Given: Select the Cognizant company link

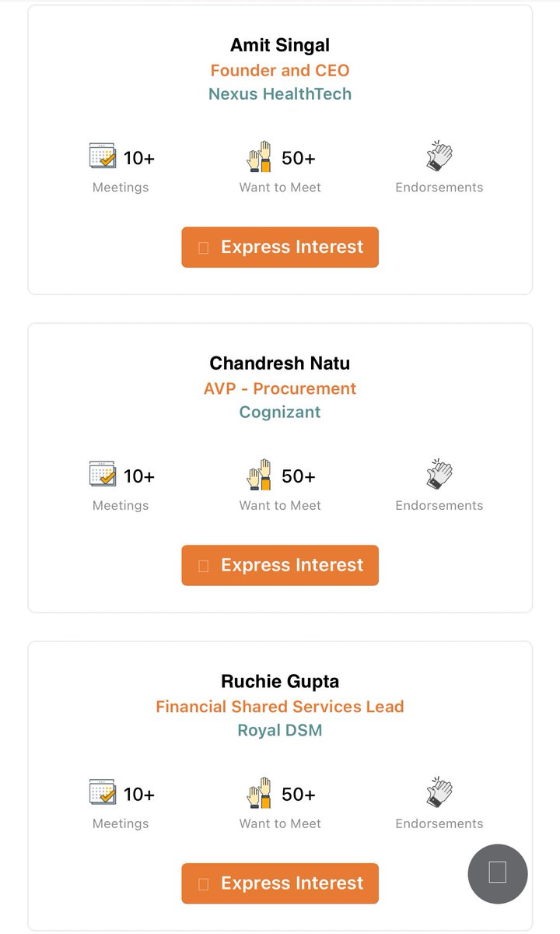Looking at the screenshot, I should (280, 413).
